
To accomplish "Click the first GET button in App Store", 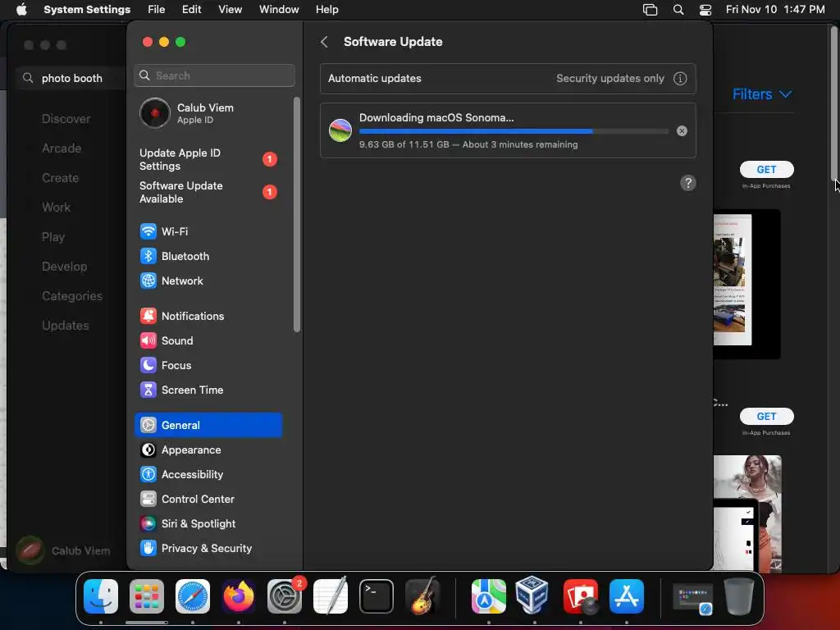I will coord(766,169).
